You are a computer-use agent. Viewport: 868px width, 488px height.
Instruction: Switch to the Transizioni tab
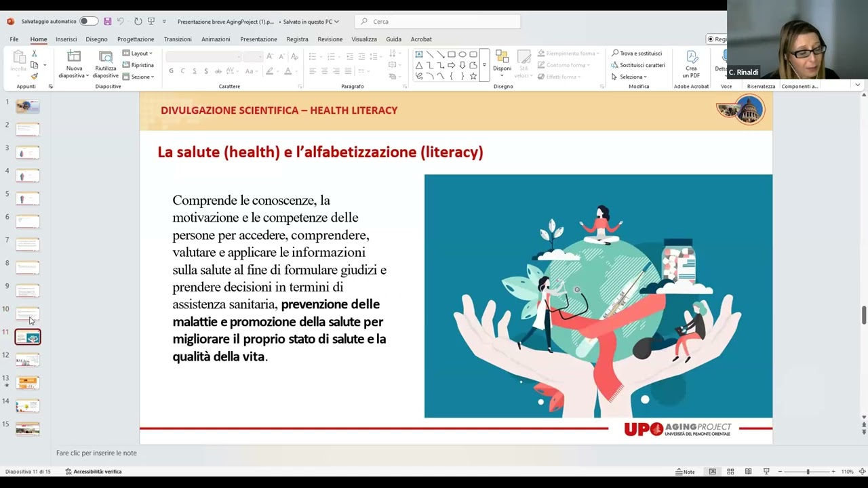[178, 39]
